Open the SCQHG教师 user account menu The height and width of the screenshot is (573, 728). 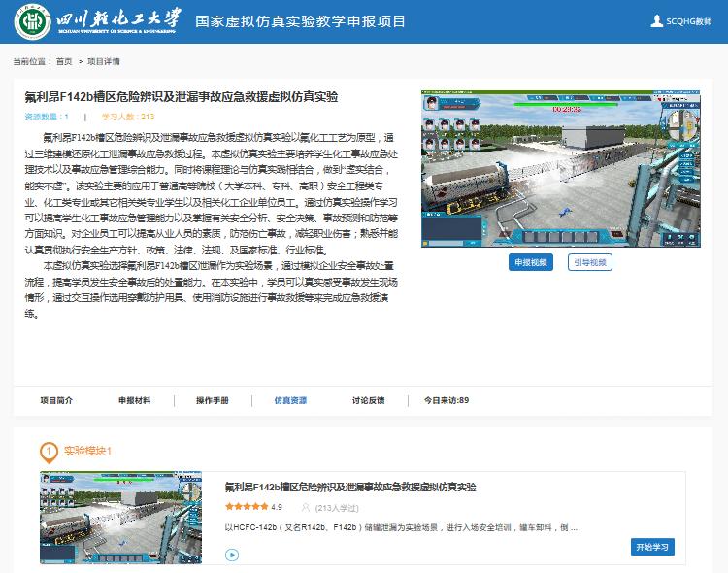click(x=689, y=21)
